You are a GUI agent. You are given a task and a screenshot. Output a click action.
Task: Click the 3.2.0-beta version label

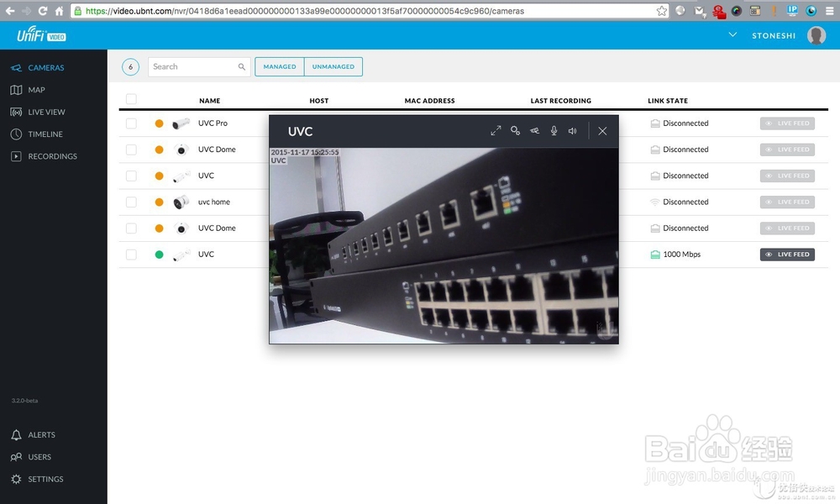[x=24, y=401]
